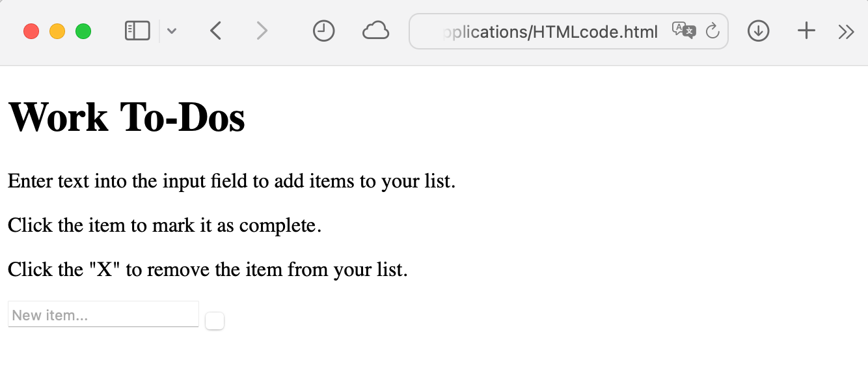The height and width of the screenshot is (388, 868).
Task: Open the tab group dropdown chevron
Action: click(x=172, y=31)
